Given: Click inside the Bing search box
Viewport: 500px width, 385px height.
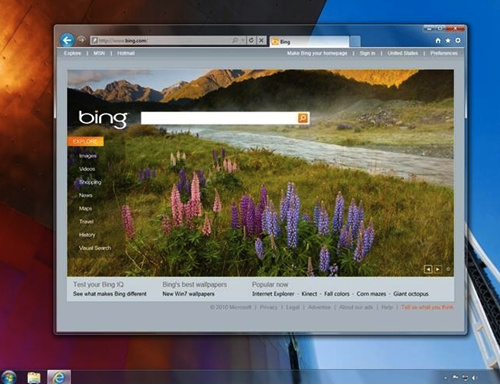Looking at the screenshot, I should 219,118.
